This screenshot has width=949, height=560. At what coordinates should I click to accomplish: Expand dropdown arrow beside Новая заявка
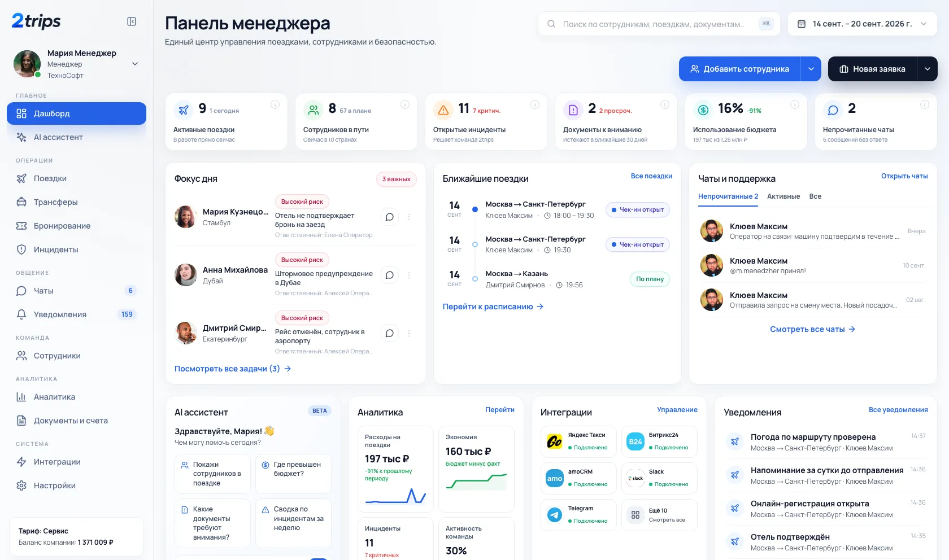[x=928, y=69]
